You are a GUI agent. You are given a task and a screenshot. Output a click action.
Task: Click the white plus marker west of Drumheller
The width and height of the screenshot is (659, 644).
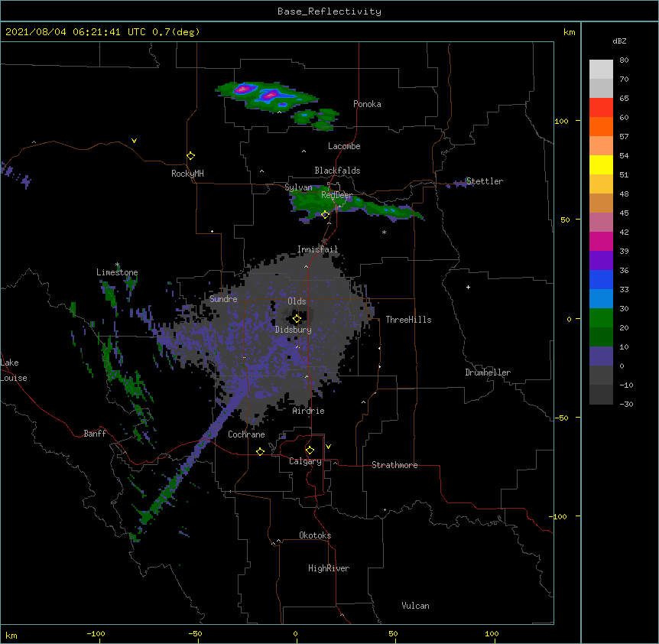[468, 287]
